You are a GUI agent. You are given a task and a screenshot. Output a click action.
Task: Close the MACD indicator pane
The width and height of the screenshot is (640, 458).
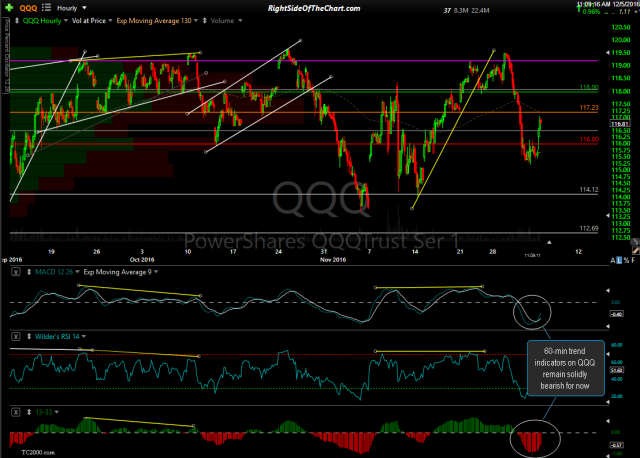point(16,272)
